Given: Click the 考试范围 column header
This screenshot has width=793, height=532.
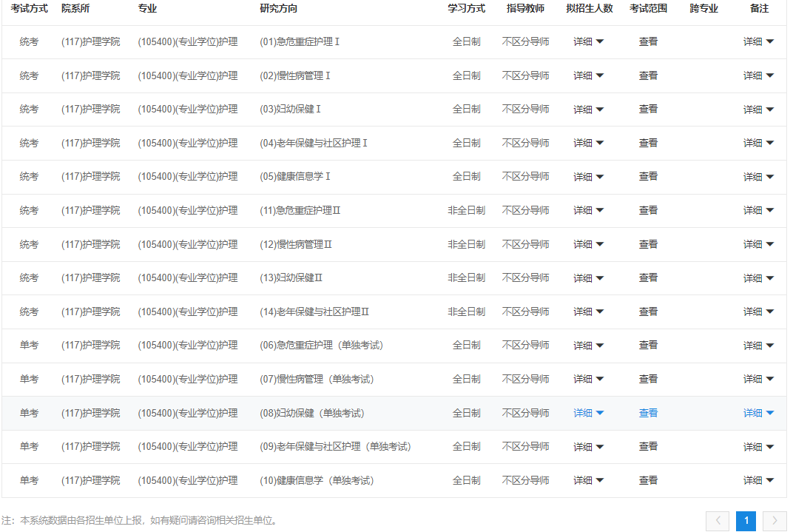Looking at the screenshot, I should pos(648,9).
